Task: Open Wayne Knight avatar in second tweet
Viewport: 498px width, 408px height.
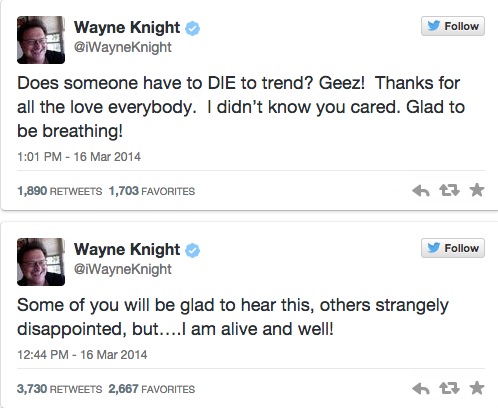Action: (41, 262)
